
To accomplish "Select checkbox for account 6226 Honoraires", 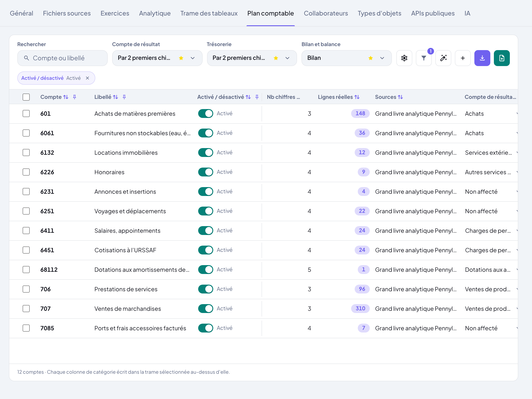I will point(26,172).
